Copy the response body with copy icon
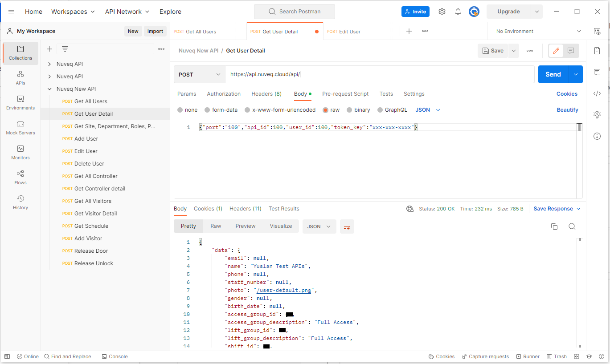This screenshot has width=610, height=364. 554,226
